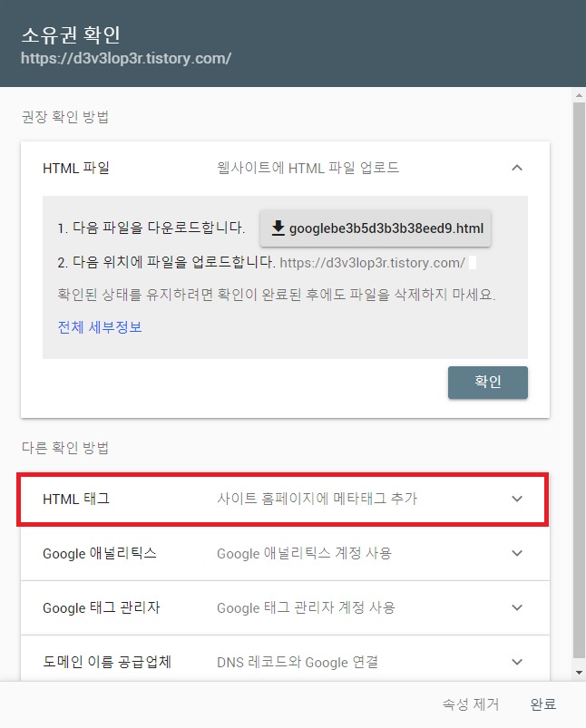Download the googlebe3b5d3b3b38eed9.html file
586x728 pixels.
pyautogui.click(x=376, y=228)
